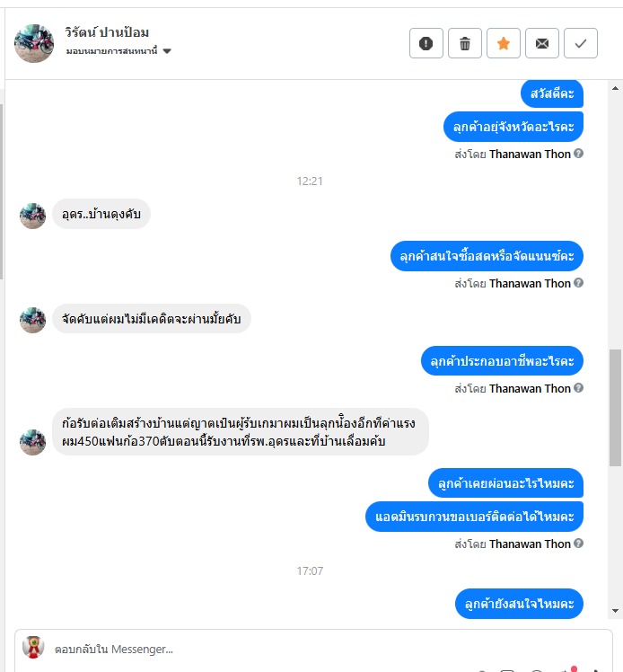Click help icon under ขอเบอร์ติดต่อ message
The image size is (623, 672).
[578, 544]
